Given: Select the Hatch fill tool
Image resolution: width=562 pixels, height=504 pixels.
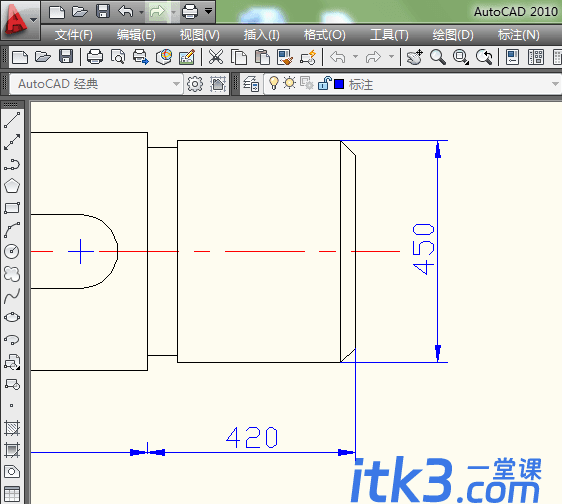Looking at the screenshot, I should click(12, 428).
